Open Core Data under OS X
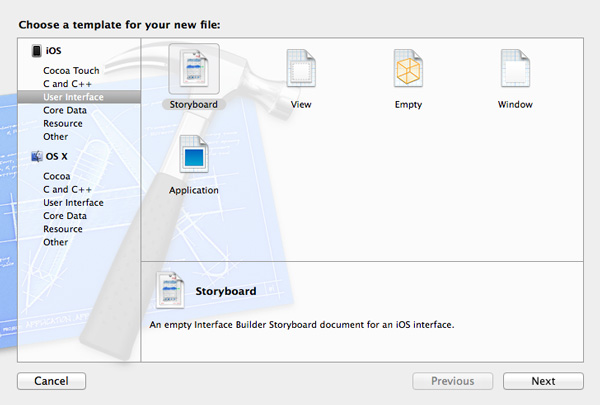Image resolution: width=600 pixels, height=405 pixels. (65, 216)
